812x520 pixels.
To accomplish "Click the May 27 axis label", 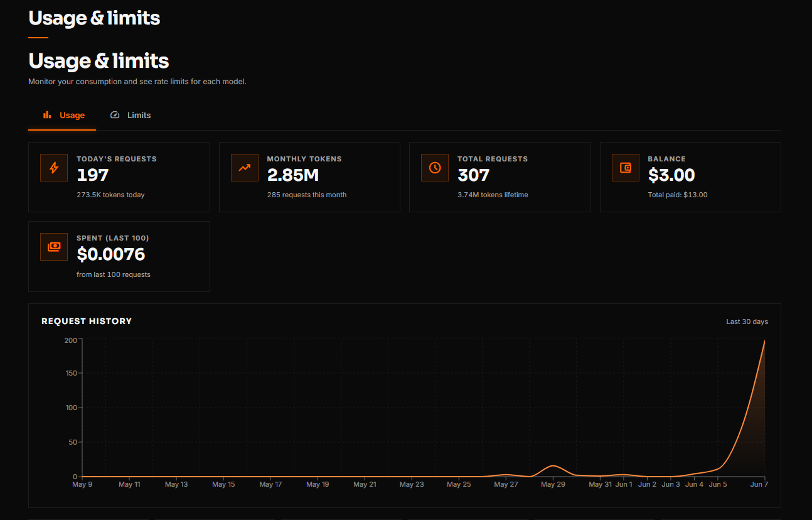I will [x=506, y=484].
